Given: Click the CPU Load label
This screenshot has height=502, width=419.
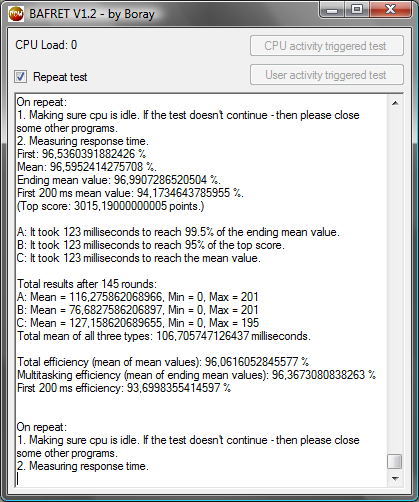Looking at the screenshot, I should pos(46,45).
